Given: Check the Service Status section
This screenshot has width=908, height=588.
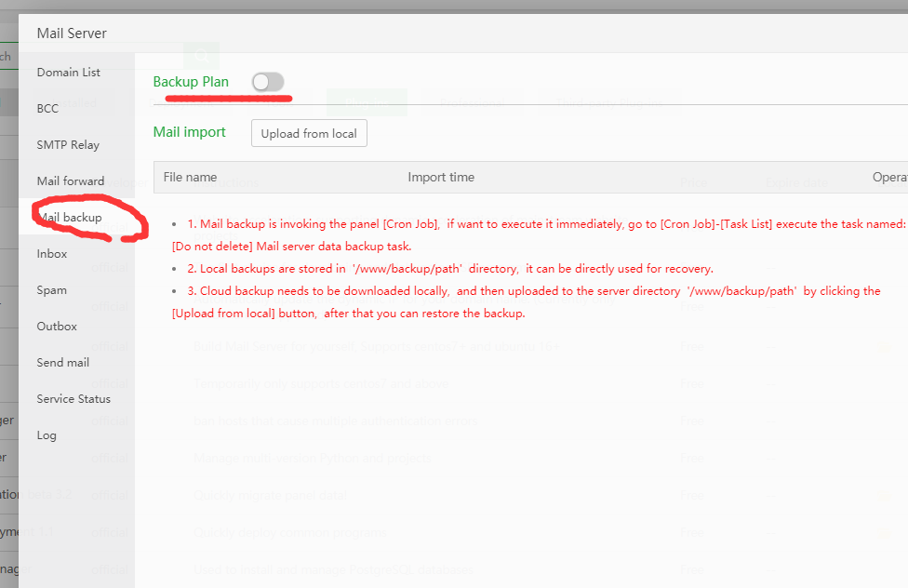Looking at the screenshot, I should coord(73,398).
